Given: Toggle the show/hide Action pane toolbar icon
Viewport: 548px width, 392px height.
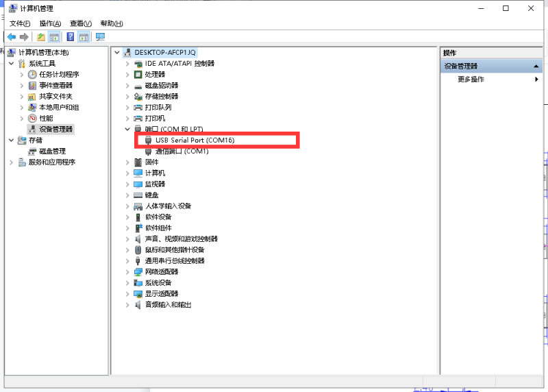Looking at the screenshot, I should click(84, 37).
